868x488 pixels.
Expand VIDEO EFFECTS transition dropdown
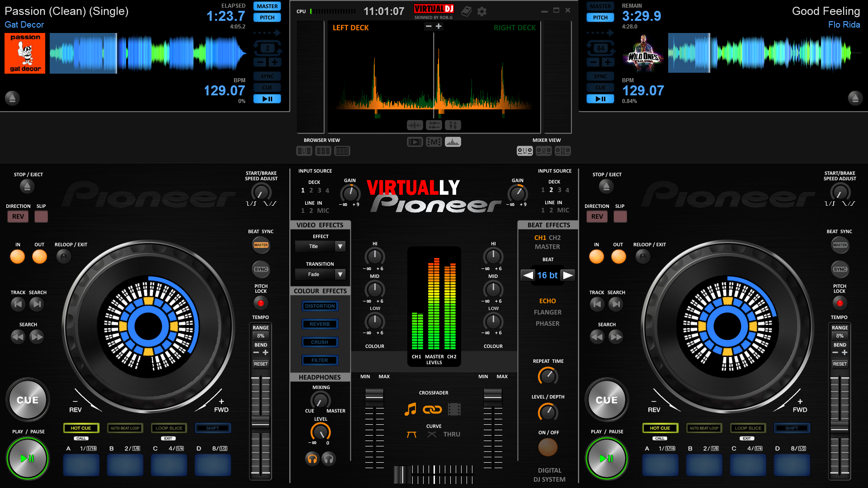pos(339,274)
